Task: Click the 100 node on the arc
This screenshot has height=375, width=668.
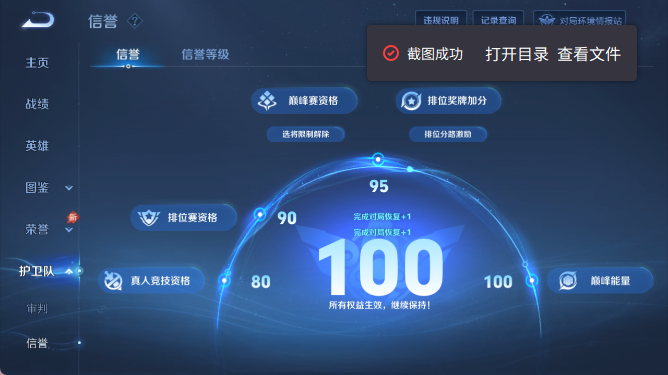Action: (x=532, y=280)
